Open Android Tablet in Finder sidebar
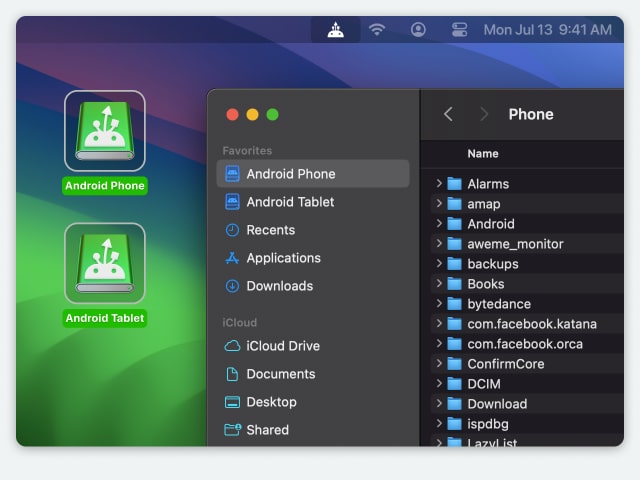 pos(313,202)
